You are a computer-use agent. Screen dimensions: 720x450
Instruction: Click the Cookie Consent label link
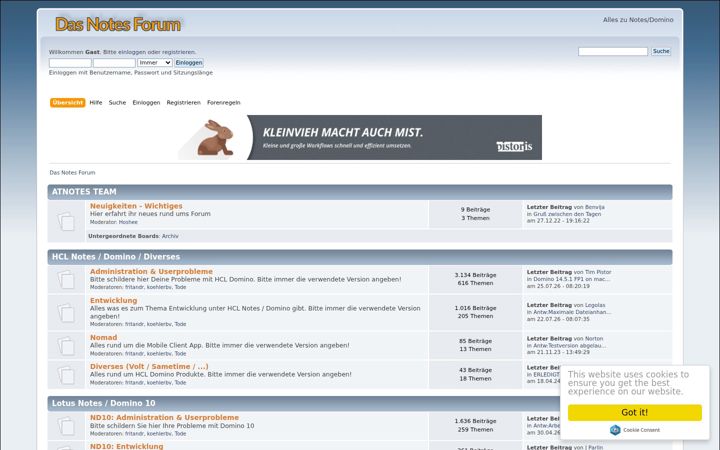tap(641, 430)
